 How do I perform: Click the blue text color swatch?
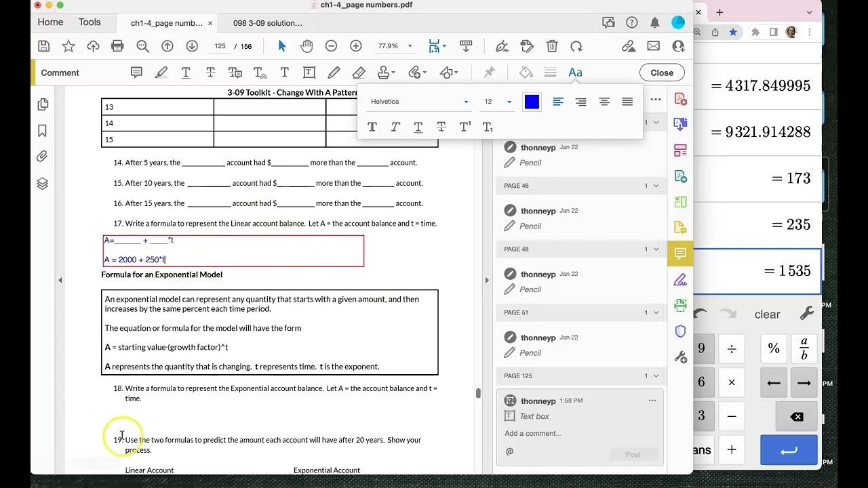(x=532, y=102)
